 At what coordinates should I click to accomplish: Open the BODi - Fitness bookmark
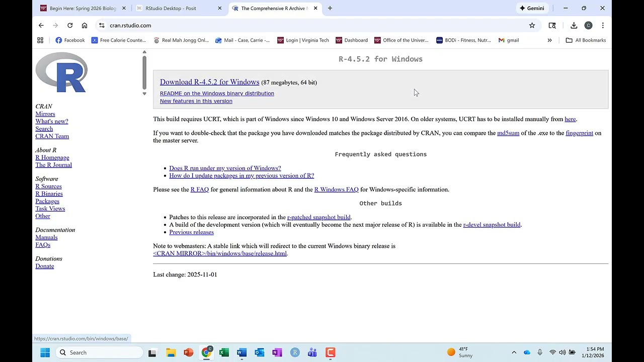[463, 40]
